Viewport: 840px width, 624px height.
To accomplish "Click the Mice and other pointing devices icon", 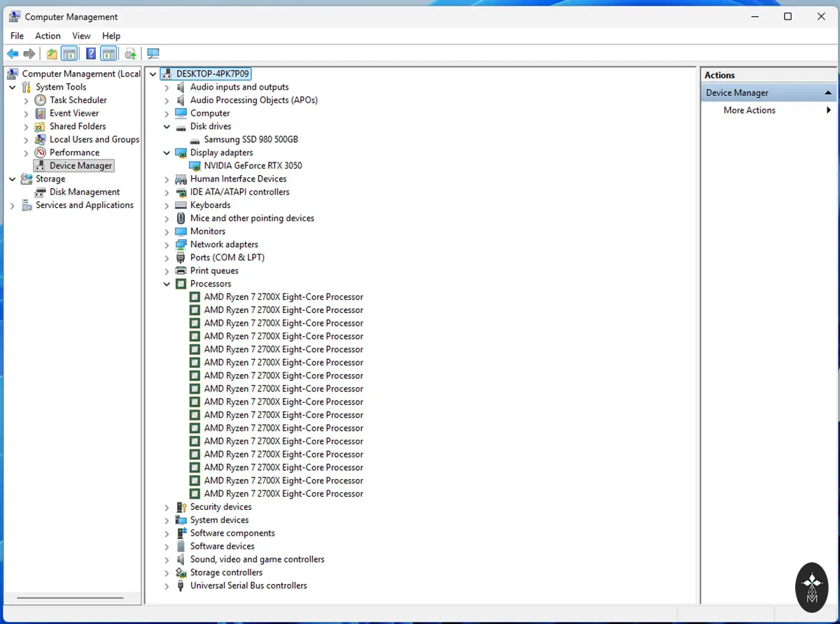I will pyautogui.click(x=181, y=219).
